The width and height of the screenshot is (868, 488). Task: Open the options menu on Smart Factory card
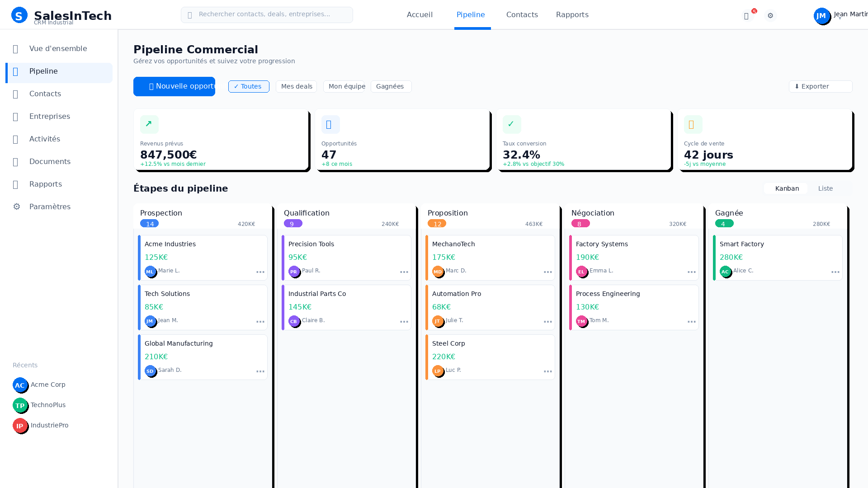coord(836,272)
